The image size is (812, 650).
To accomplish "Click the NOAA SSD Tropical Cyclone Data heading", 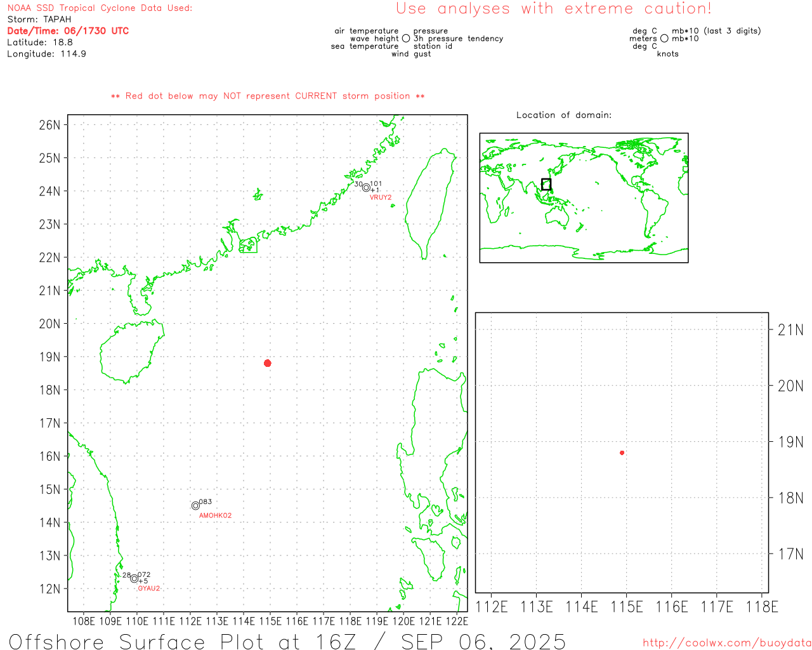I will point(100,8).
